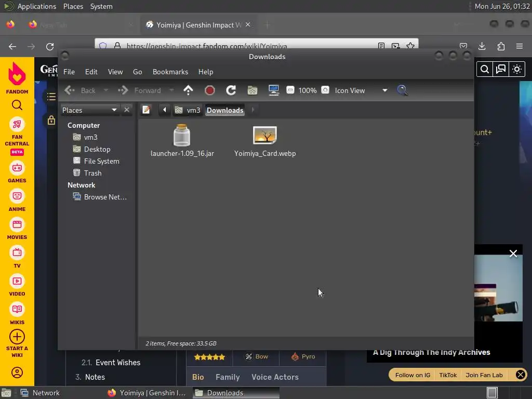Open the Bookmarks menu
The width and height of the screenshot is (532, 399).
point(170,72)
